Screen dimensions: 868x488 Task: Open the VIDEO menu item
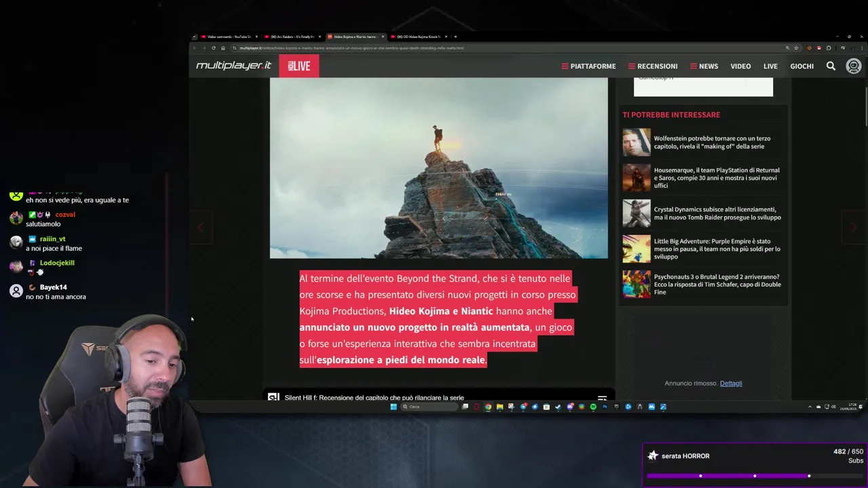tap(741, 66)
